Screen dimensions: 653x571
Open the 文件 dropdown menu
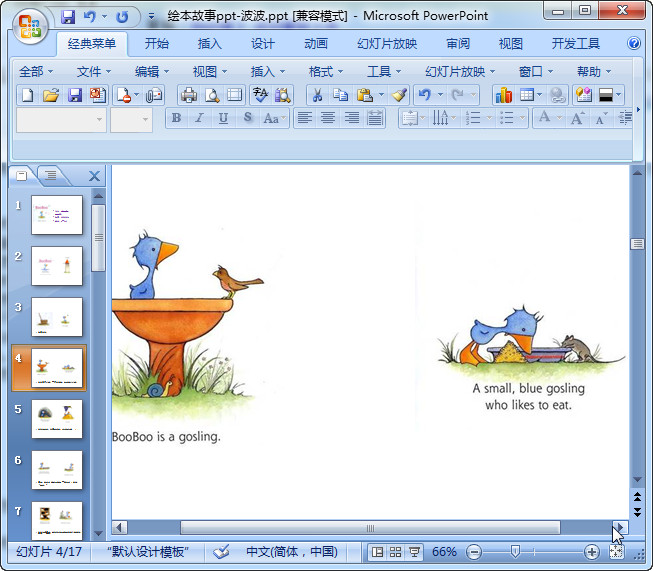tap(94, 72)
